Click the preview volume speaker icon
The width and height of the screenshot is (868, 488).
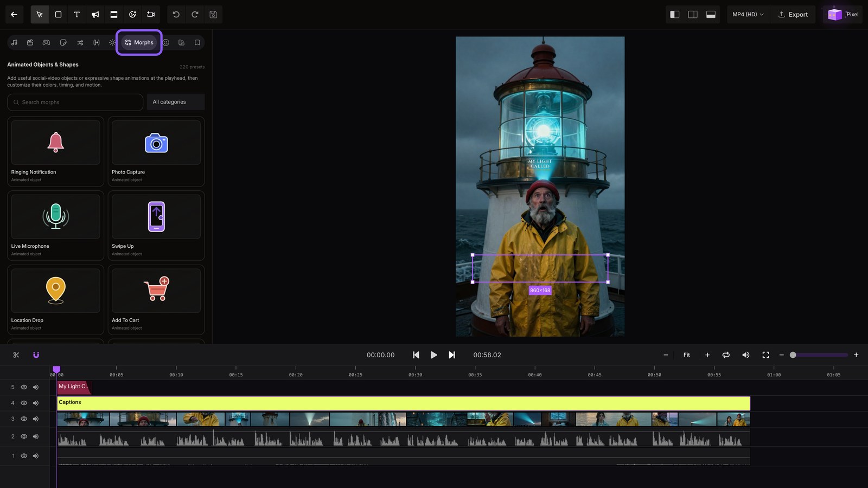746,355
